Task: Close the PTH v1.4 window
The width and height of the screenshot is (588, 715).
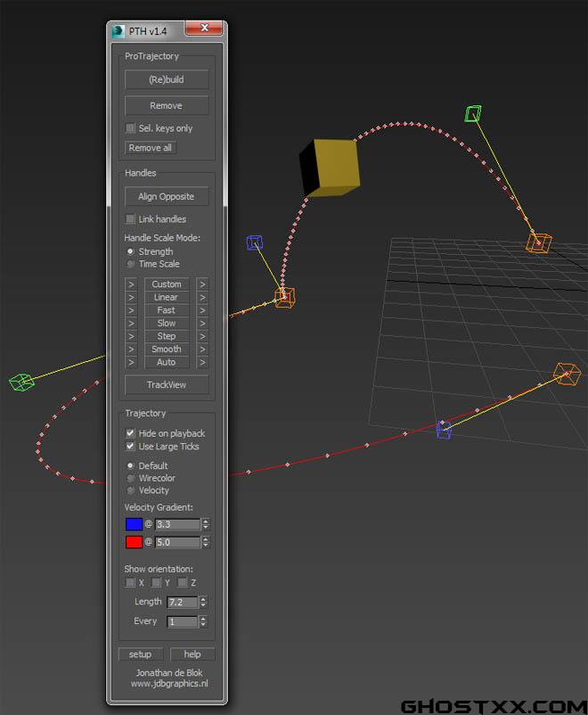Action: 204,28
